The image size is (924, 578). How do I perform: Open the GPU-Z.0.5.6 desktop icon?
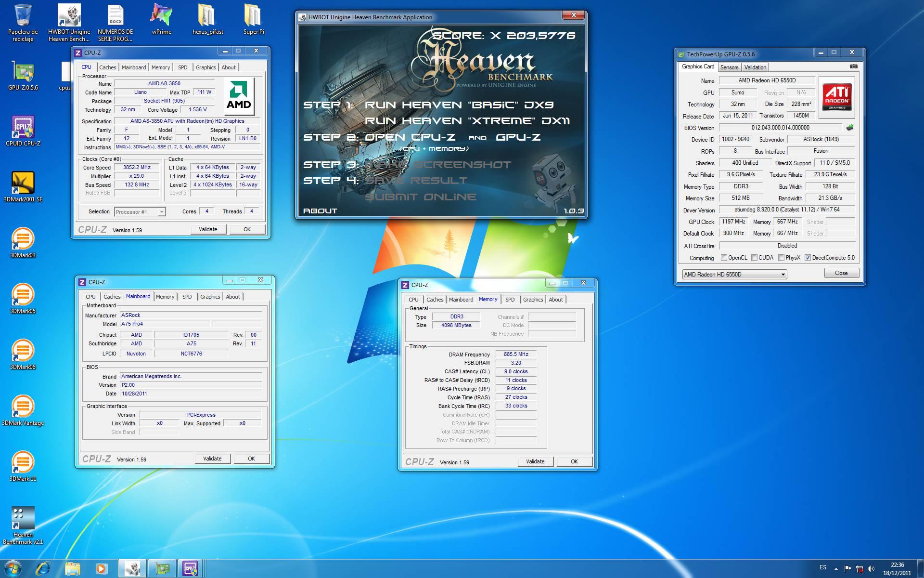tap(23, 76)
